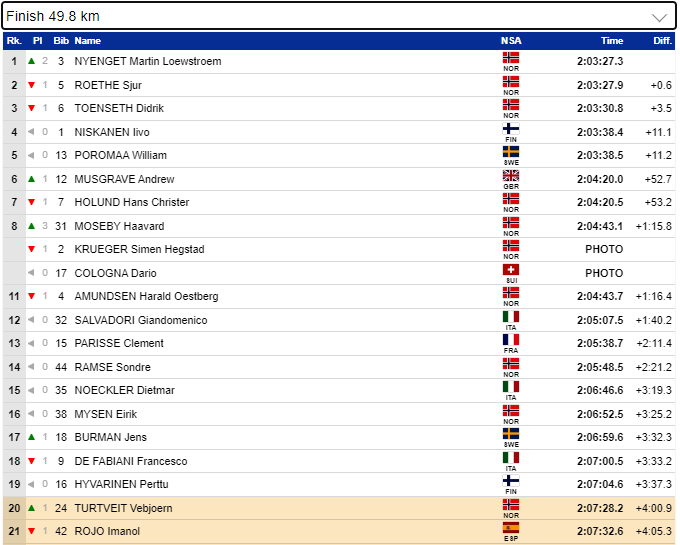Sort by the Name column header
680x545 pixels.
click(88, 41)
